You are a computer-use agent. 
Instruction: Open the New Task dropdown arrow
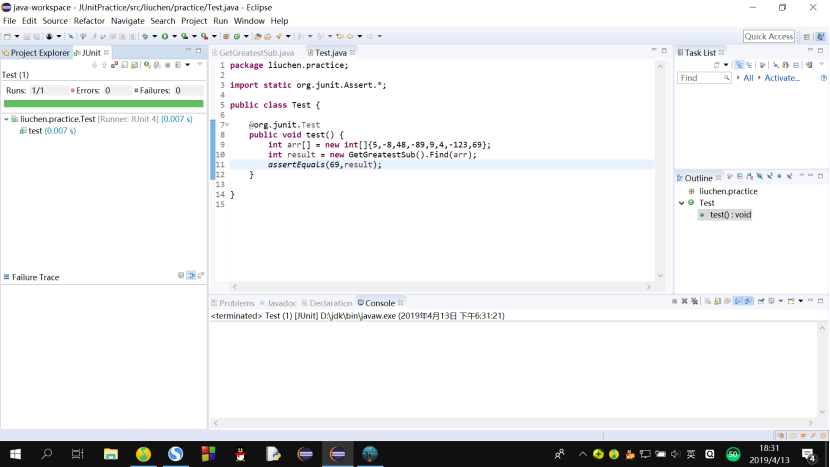click(726, 65)
